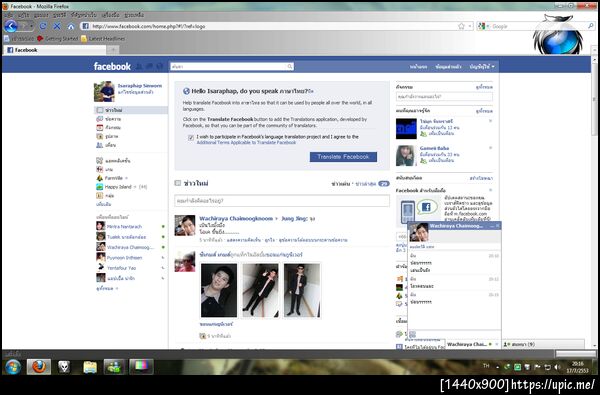Click Firefox address bar URL field

(x=268, y=26)
